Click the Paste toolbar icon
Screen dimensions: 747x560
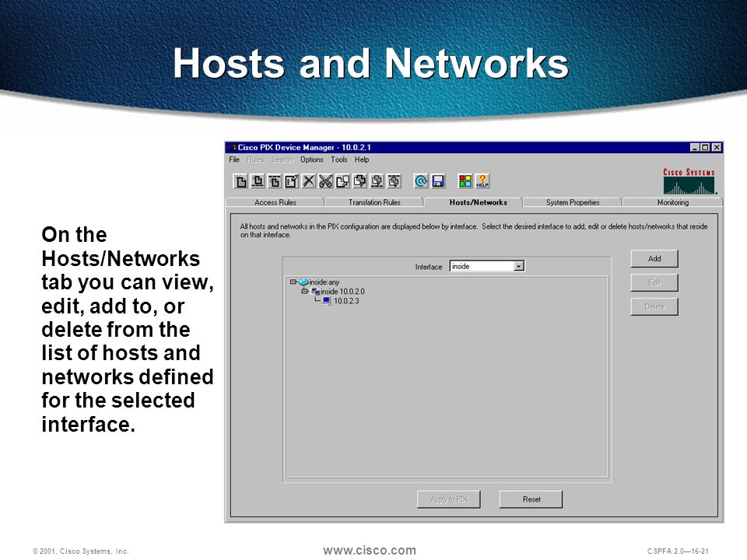(x=359, y=181)
